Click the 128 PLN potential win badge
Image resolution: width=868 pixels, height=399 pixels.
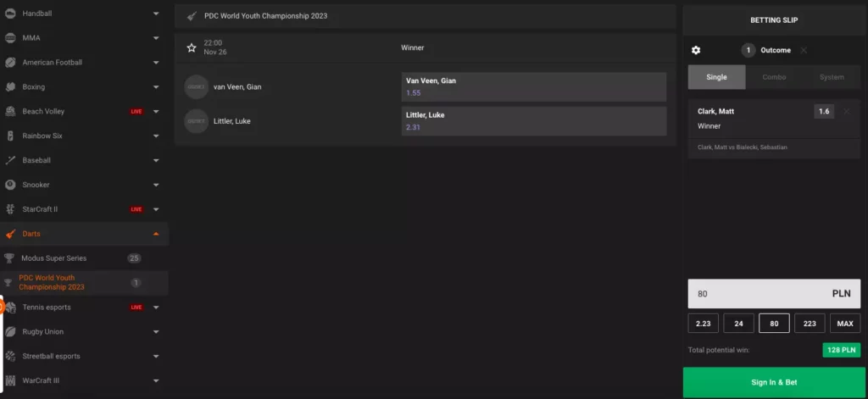pos(842,351)
